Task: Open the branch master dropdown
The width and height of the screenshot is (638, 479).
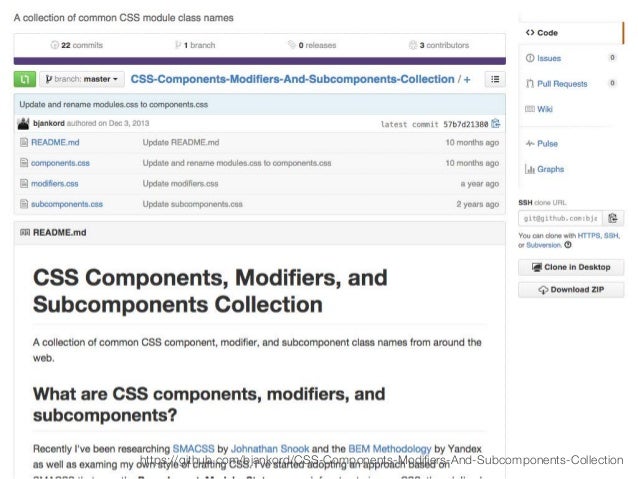Action: (x=82, y=79)
